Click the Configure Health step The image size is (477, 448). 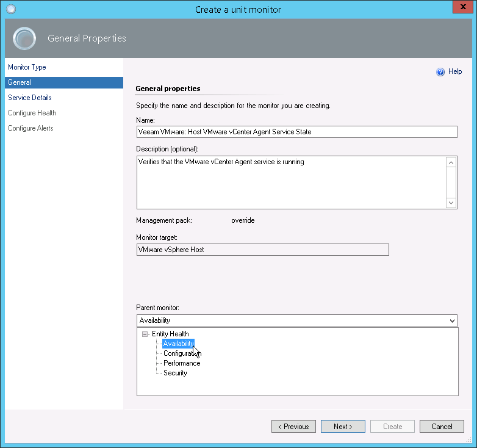click(32, 113)
